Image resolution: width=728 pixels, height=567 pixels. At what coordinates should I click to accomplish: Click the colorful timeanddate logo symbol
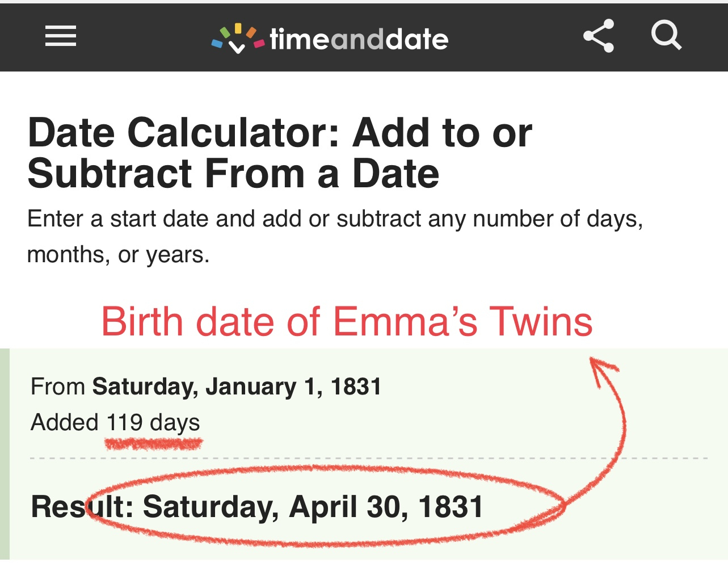click(238, 38)
